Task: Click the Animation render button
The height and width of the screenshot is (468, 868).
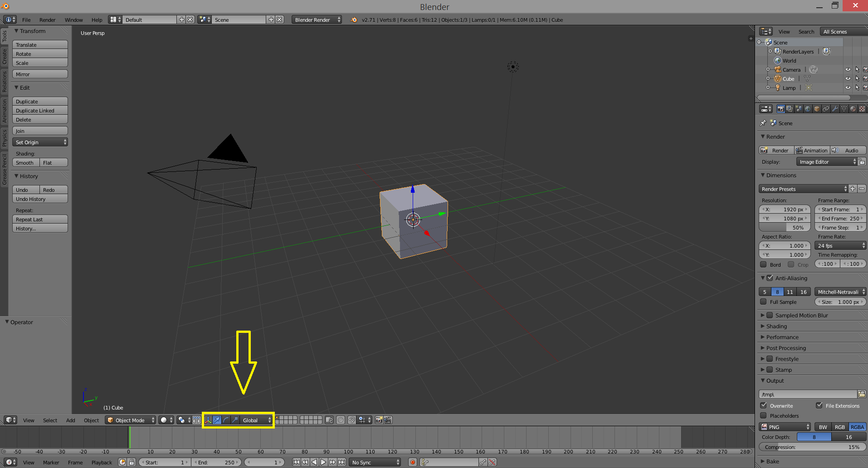Action: tap(812, 151)
